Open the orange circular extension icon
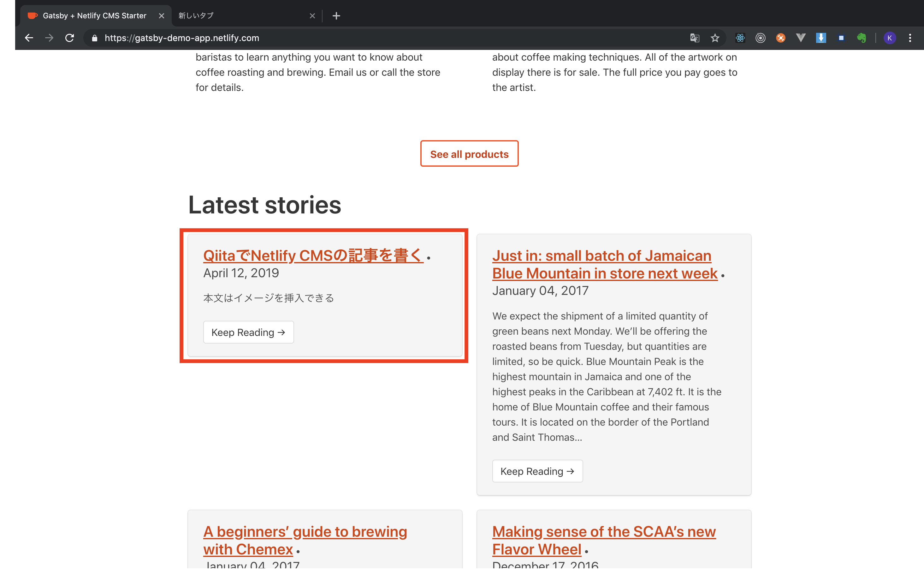The width and height of the screenshot is (924, 586). [780, 38]
